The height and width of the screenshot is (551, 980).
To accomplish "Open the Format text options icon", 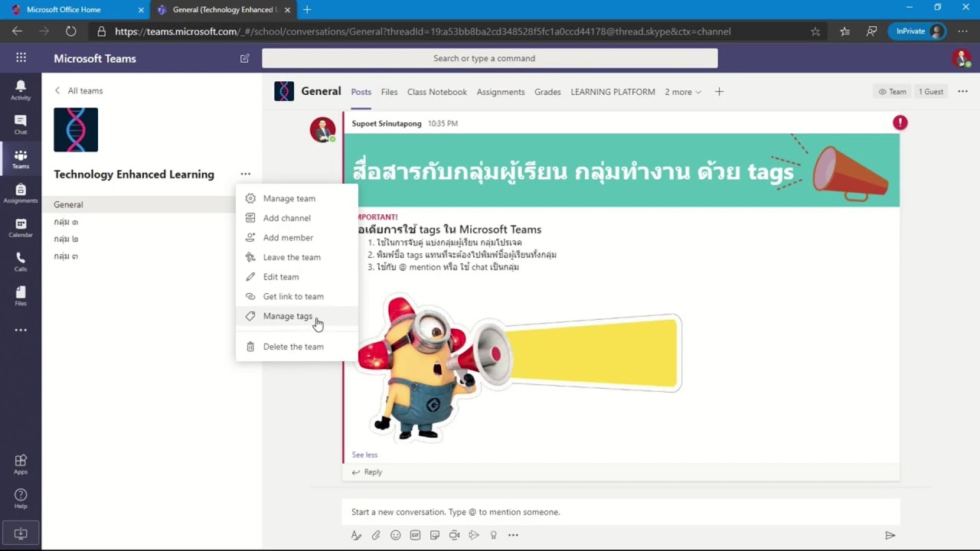I will (x=356, y=535).
